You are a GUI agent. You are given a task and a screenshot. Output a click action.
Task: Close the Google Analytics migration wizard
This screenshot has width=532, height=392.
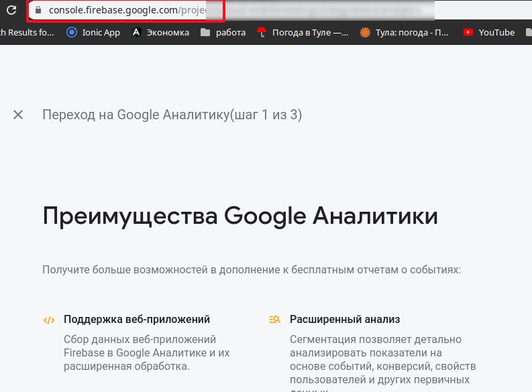18,115
